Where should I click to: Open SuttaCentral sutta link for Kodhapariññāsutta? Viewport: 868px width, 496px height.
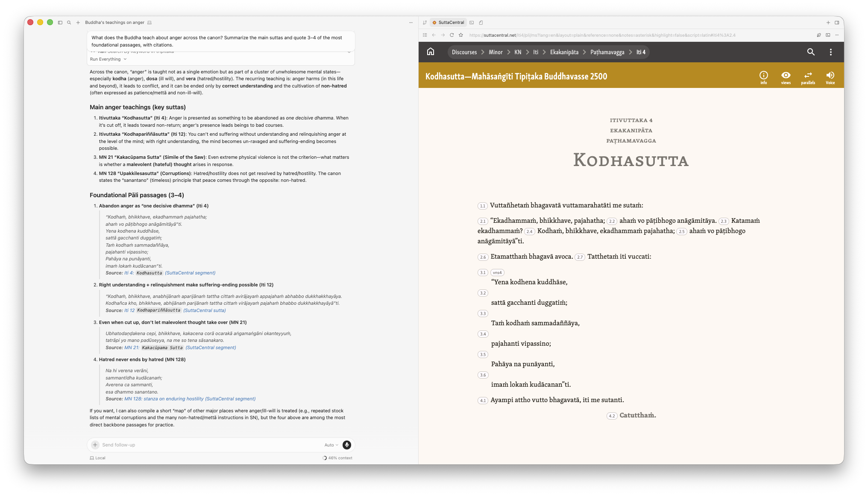point(204,310)
